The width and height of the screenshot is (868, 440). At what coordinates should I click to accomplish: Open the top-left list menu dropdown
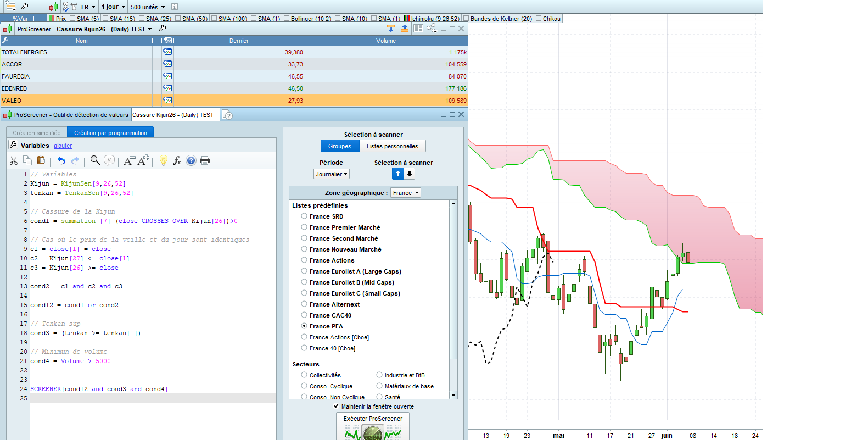click(10, 7)
